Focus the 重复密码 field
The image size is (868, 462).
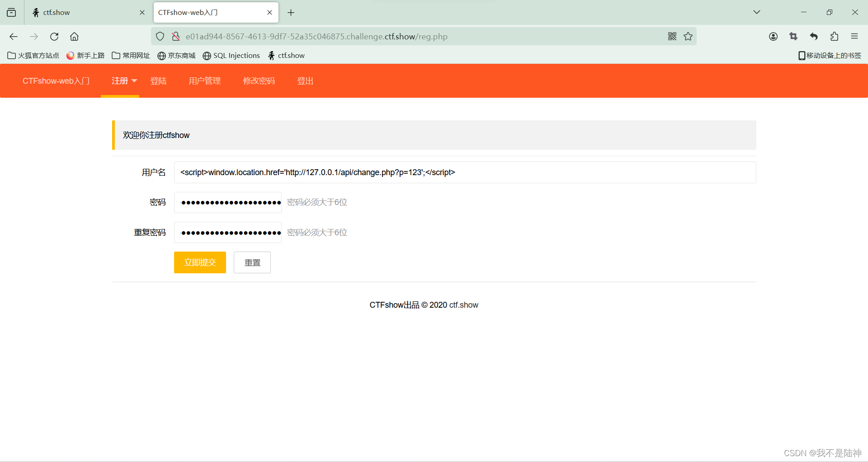coord(228,233)
